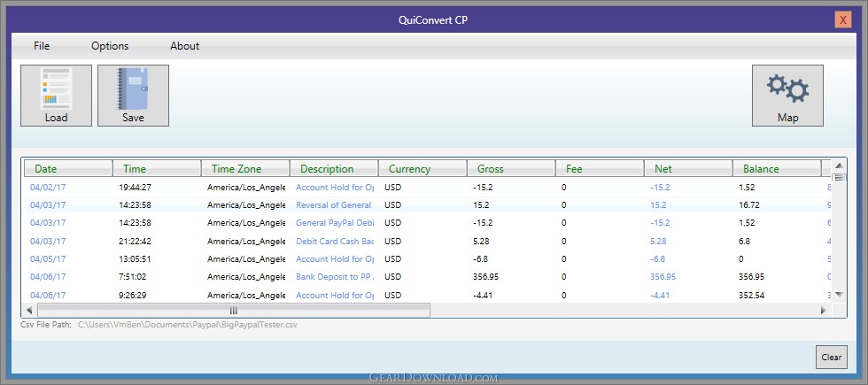The height and width of the screenshot is (385, 868).
Task: Click the 04/02/17 date cell
Action: 48,187
